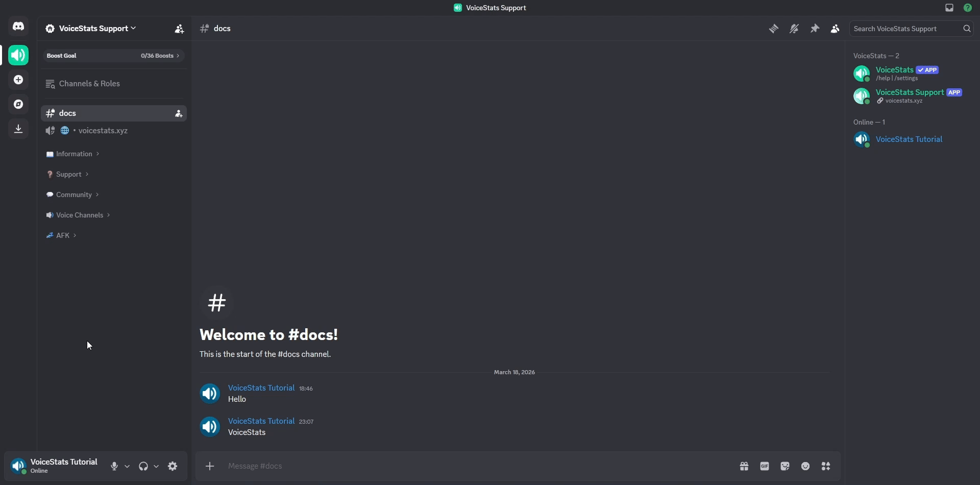This screenshot has height=485, width=980.
Task: Open the sticker picker
Action: point(785,466)
